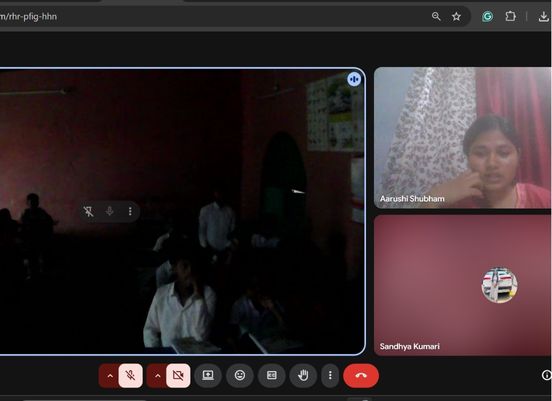Raise your hand in the meeting
Screen dimensions: 552x401
click(303, 375)
